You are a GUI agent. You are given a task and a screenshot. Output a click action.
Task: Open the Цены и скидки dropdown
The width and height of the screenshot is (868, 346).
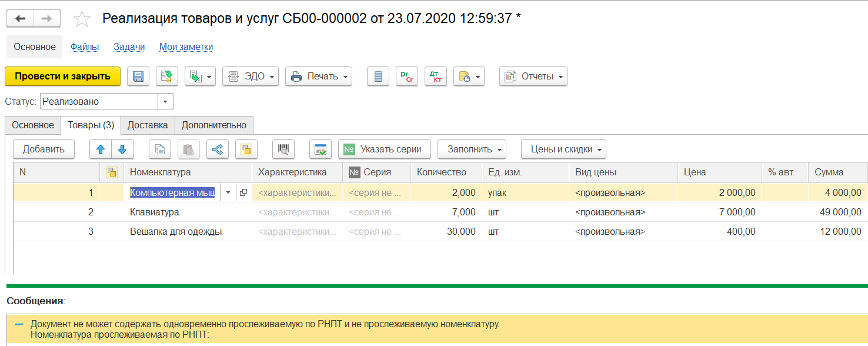(x=563, y=149)
